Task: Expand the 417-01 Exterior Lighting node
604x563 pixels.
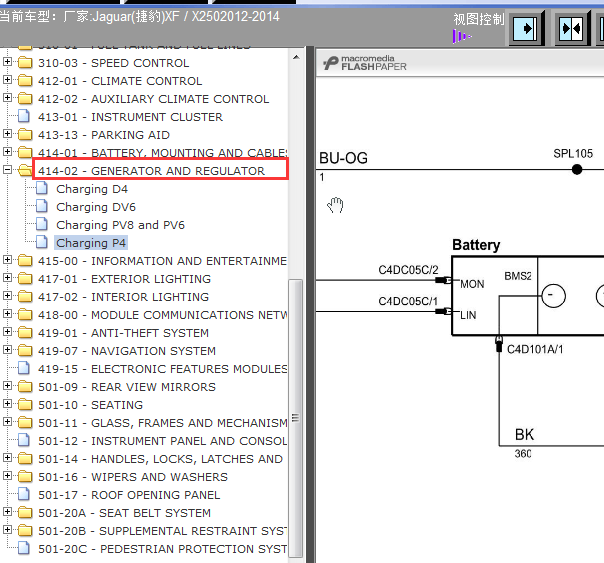Action: coord(7,278)
